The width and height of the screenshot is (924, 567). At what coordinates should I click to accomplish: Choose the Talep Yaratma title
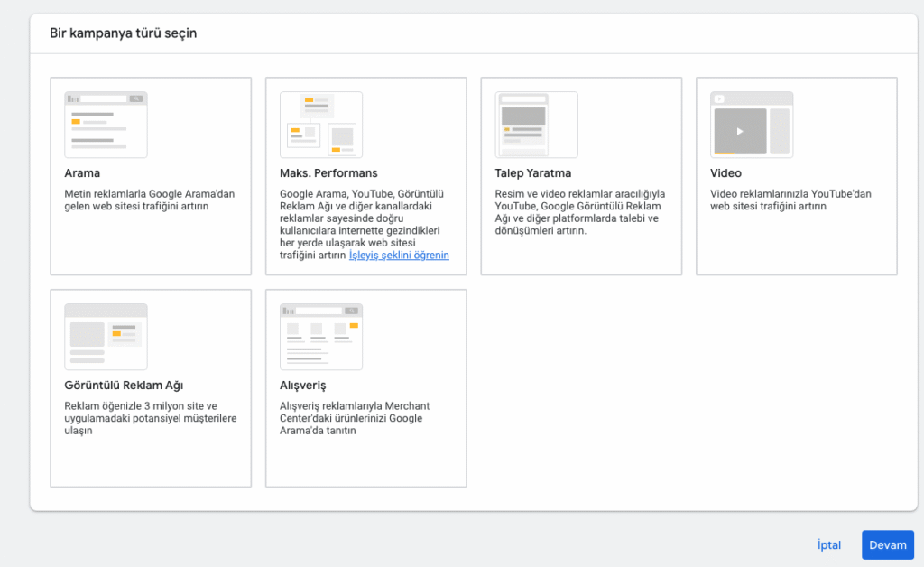click(533, 173)
